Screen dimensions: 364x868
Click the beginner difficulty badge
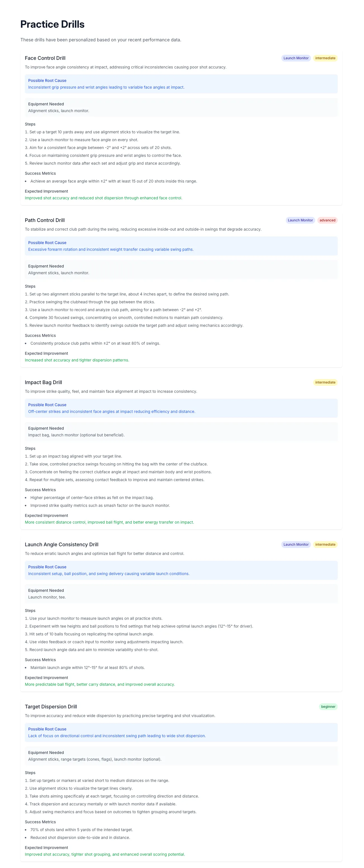(328, 706)
